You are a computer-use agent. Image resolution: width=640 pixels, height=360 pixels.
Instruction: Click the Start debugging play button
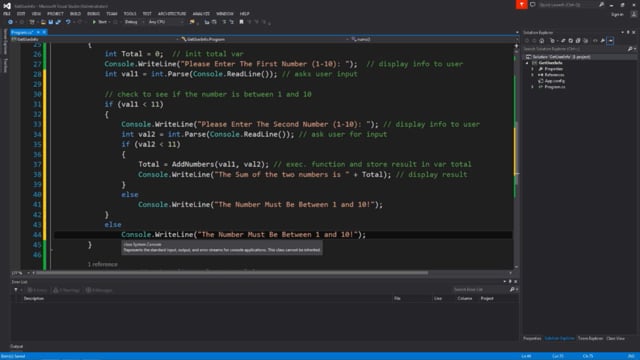pyautogui.click(x=94, y=22)
